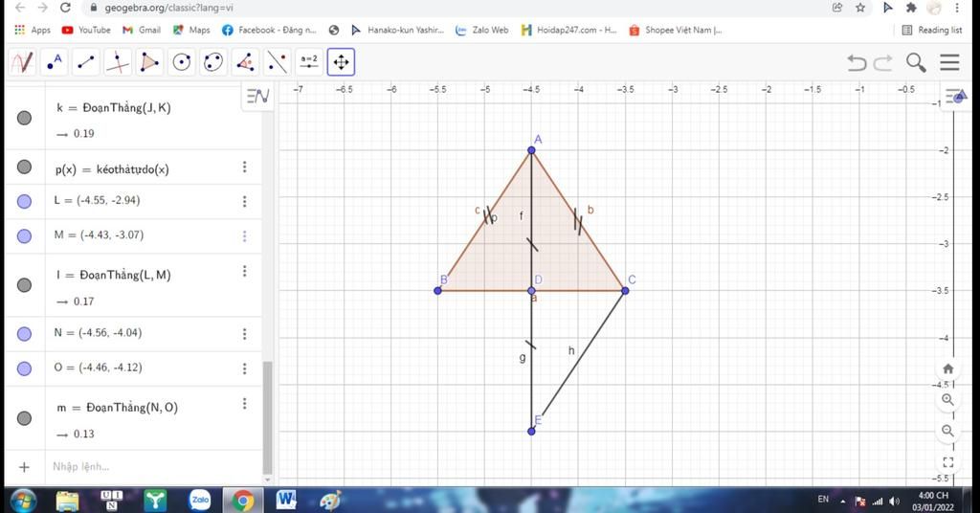
Task: Toggle visibility of segment k
Action: pyautogui.click(x=24, y=118)
